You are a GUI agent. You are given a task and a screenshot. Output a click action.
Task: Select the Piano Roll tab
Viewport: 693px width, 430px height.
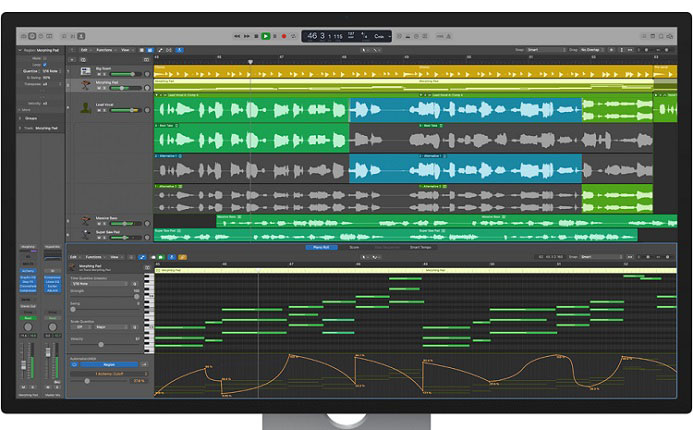321,247
